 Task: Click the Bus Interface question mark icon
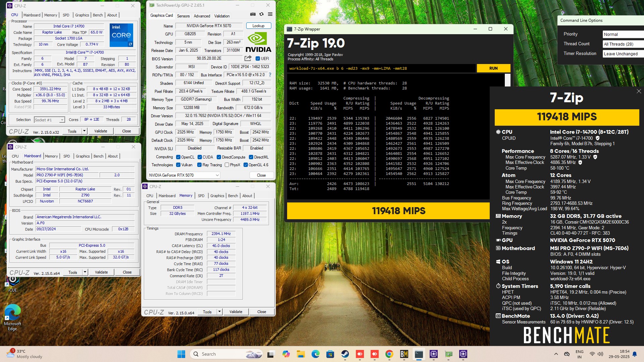point(270,75)
